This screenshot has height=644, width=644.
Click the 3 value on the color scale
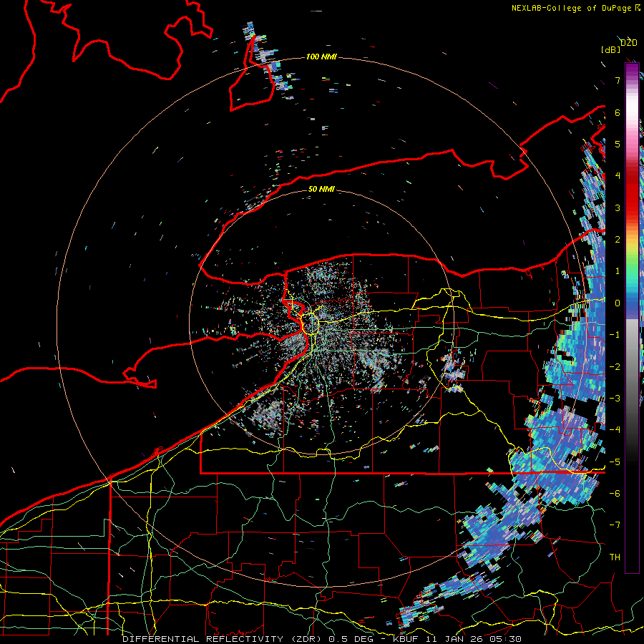pyautogui.click(x=618, y=208)
